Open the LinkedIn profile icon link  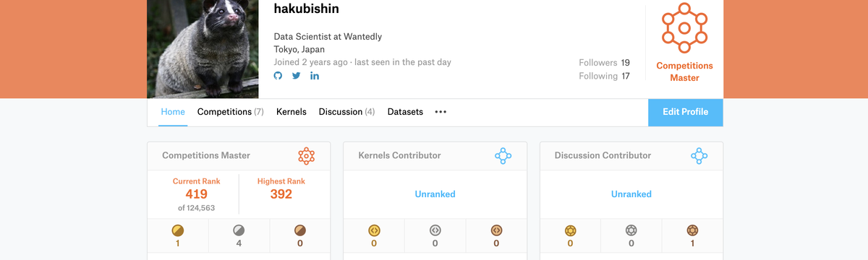click(315, 77)
